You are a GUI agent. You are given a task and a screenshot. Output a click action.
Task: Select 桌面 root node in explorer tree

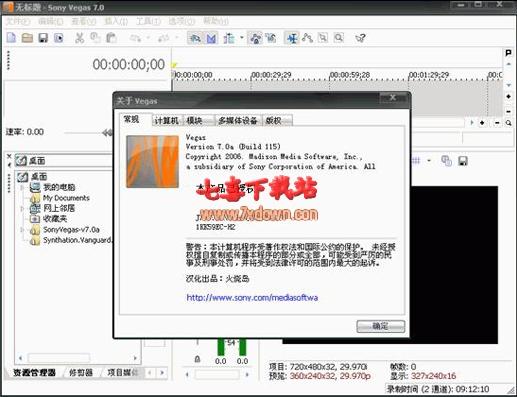click(x=39, y=176)
